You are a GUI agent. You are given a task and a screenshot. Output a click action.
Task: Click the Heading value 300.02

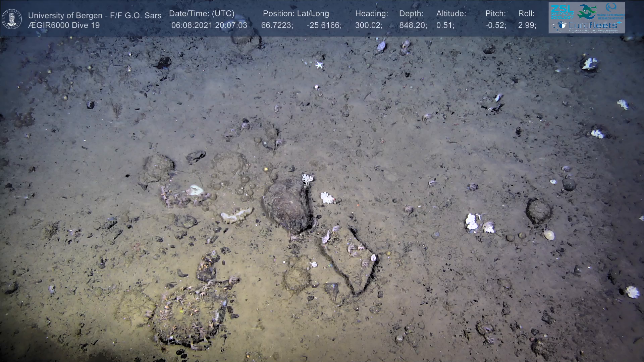click(369, 25)
